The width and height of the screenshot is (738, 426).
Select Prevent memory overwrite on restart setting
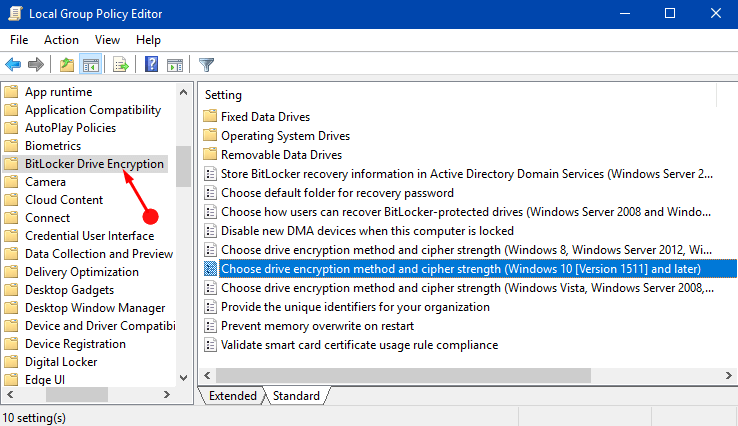click(317, 326)
